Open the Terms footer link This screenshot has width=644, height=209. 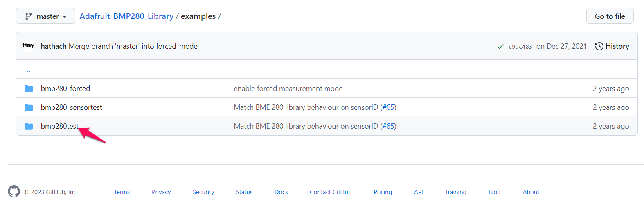click(x=122, y=192)
